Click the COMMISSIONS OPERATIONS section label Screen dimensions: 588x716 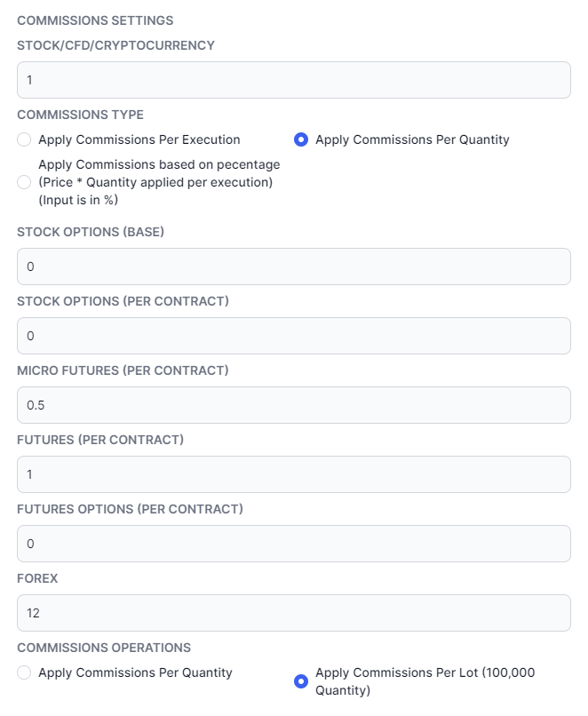pos(104,648)
